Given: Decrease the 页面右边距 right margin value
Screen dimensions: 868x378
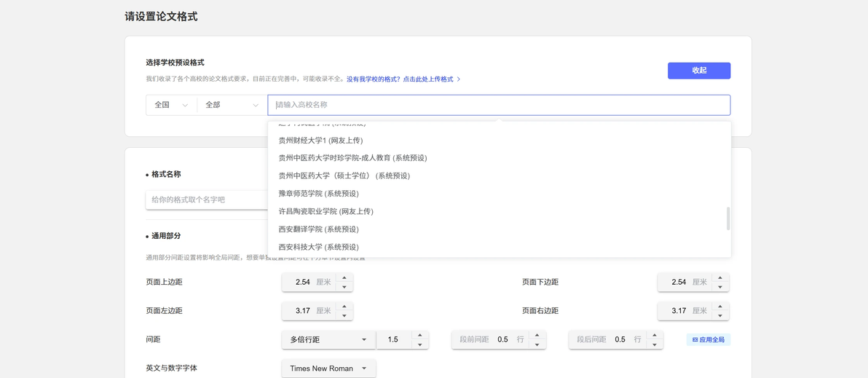Looking at the screenshot, I should tap(720, 315).
